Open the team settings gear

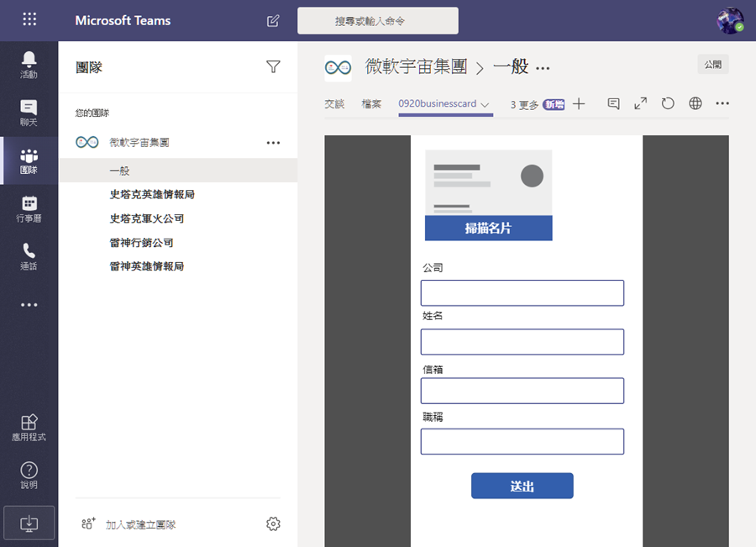(272, 523)
